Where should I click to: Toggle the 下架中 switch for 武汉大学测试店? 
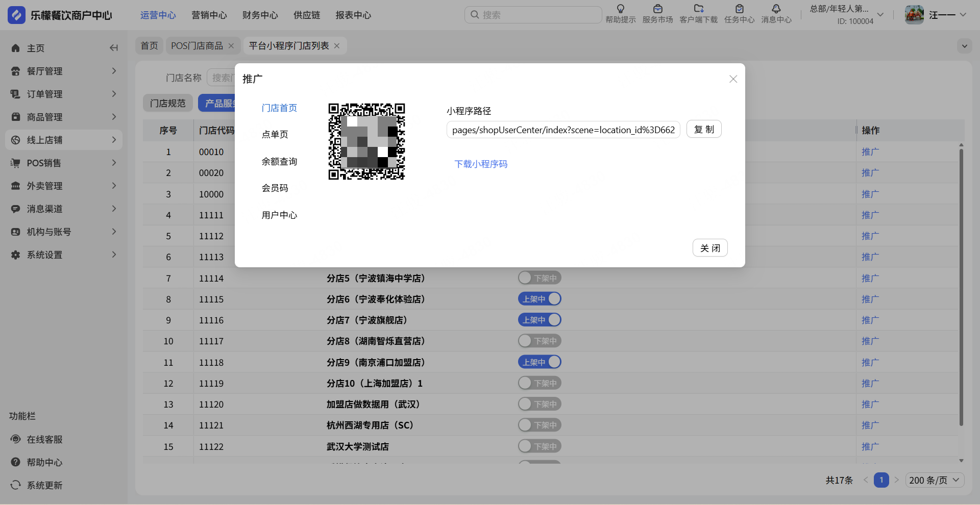point(540,446)
